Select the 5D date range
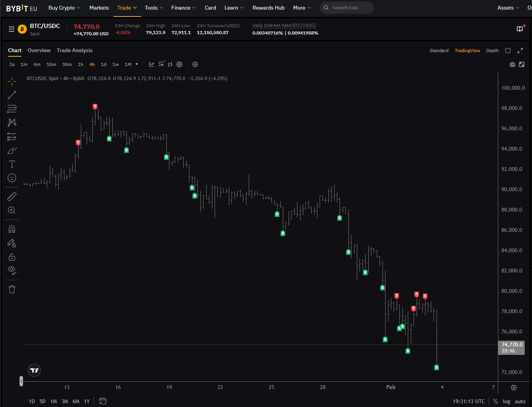Image resolution: width=532 pixels, height=407 pixels. (43, 401)
